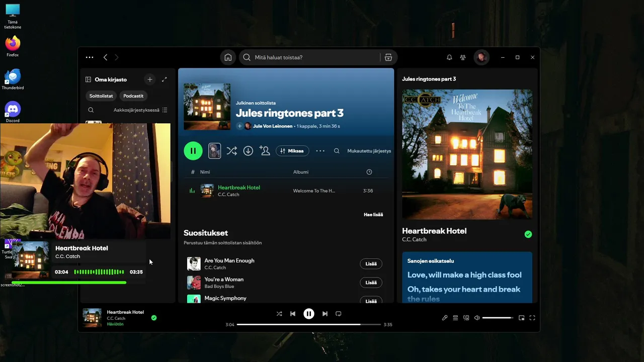644x362 pixels.
Task: Pause playlist with large green button
Action: 193,151
